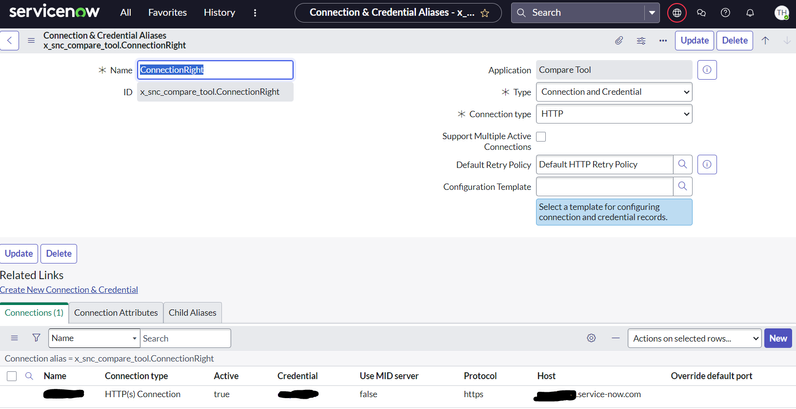The width and height of the screenshot is (796, 409).
Task: Star this page as a favorite
Action: pos(485,13)
